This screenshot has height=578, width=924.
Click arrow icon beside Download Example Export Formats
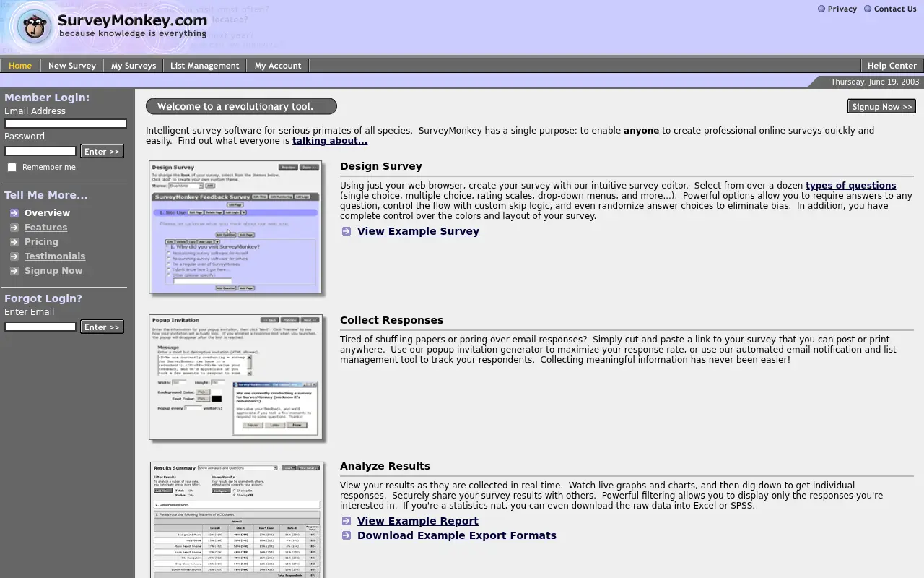click(x=346, y=535)
